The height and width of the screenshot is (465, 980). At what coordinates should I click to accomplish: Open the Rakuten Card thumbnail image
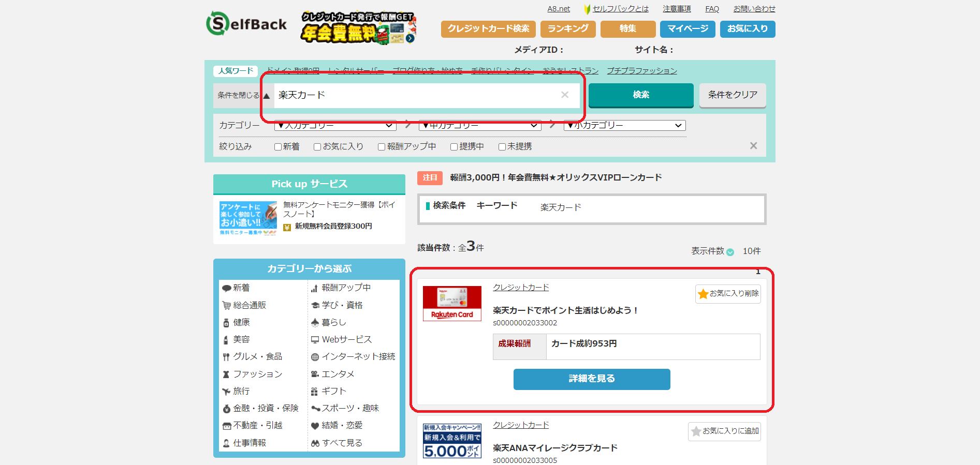coord(452,304)
